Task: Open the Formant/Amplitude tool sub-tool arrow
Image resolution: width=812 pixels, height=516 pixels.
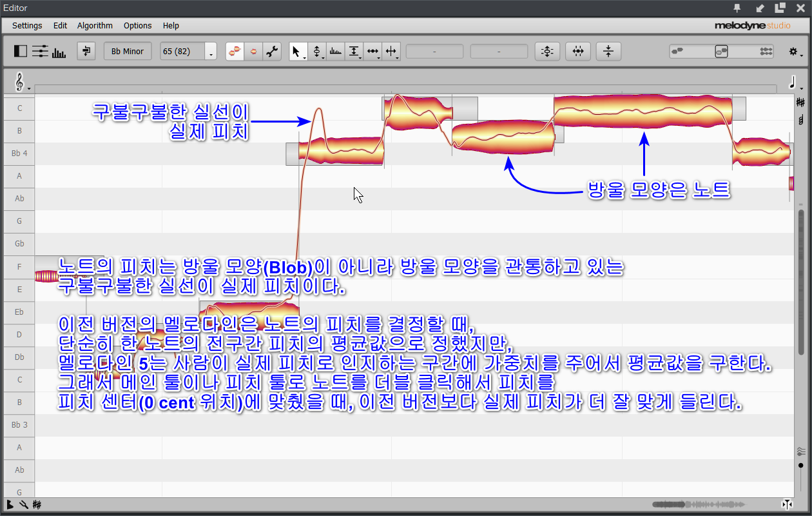Action: click(x=360, y=57)
